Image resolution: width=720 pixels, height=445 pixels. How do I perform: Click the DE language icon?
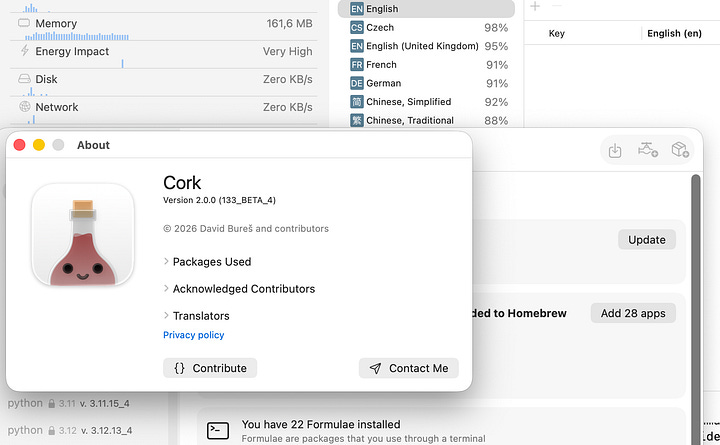pyautogui.click(x=357, y=83)
